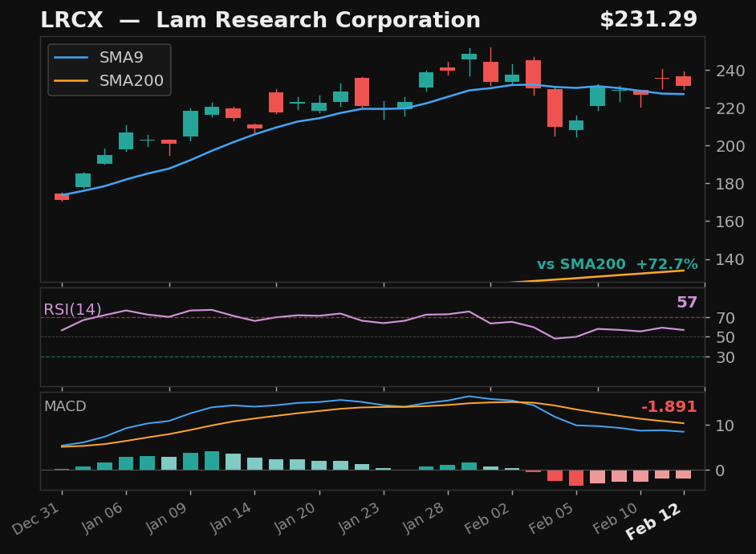This screenshot has height=554, width=756.
Task: Click the vs SMA200 +72.7% annotation
Action: coord(617,264)
